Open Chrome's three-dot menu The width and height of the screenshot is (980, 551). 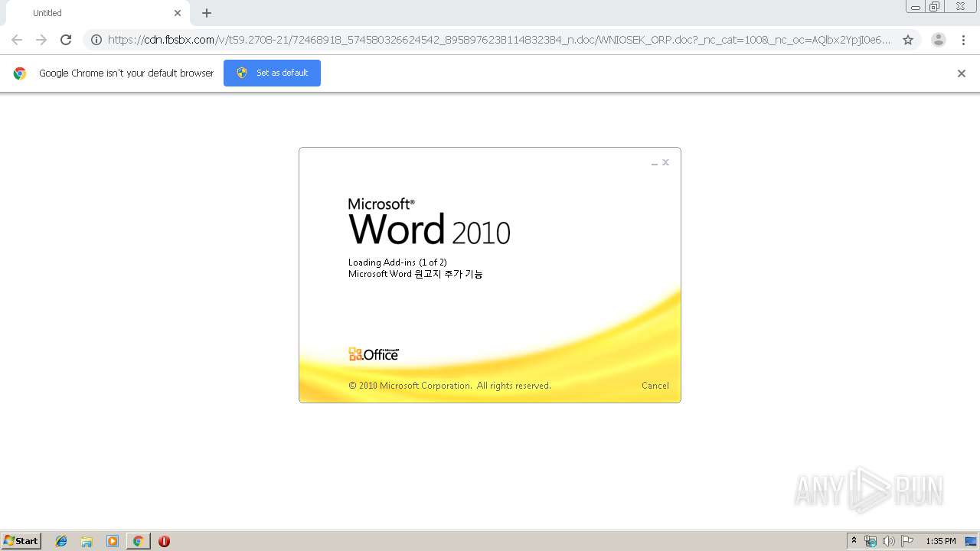coord(963,40)
